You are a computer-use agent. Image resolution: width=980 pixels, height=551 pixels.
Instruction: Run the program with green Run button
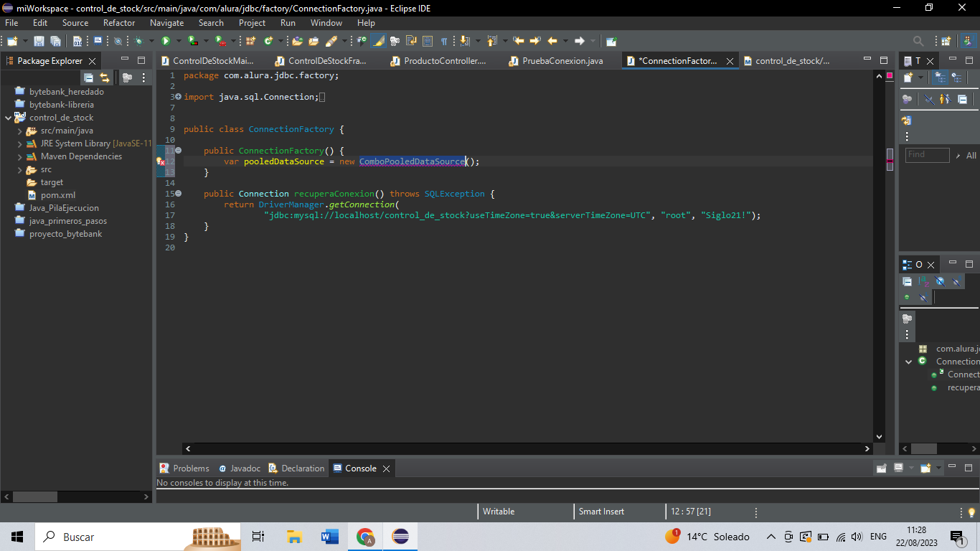[x=166, y=41]
